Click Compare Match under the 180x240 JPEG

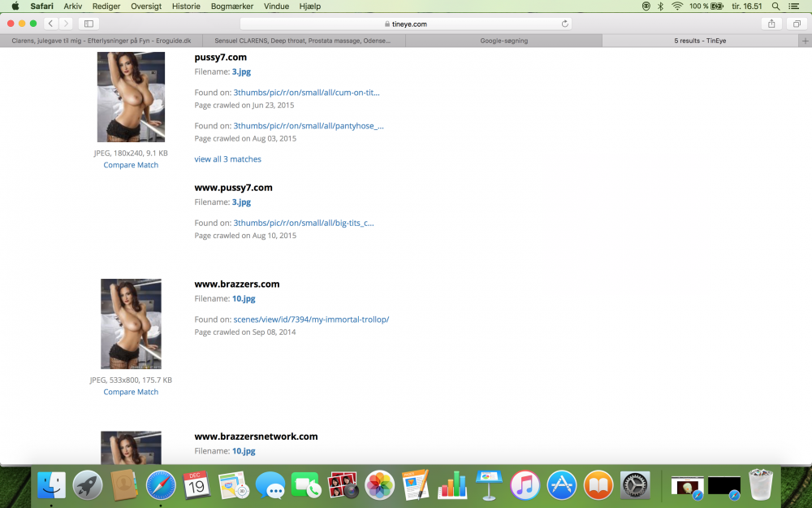(x=131, y=165)
